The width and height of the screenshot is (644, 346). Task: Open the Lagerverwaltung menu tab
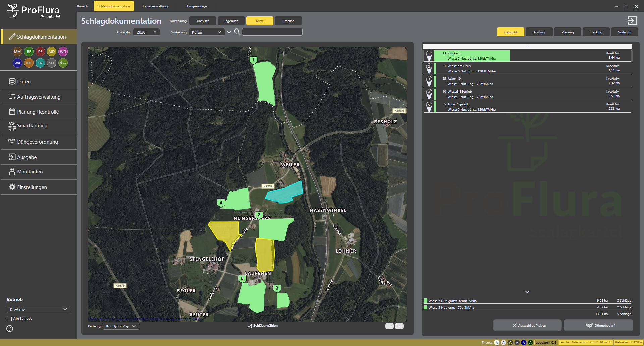pyautogui.click(x=155, y=6)
